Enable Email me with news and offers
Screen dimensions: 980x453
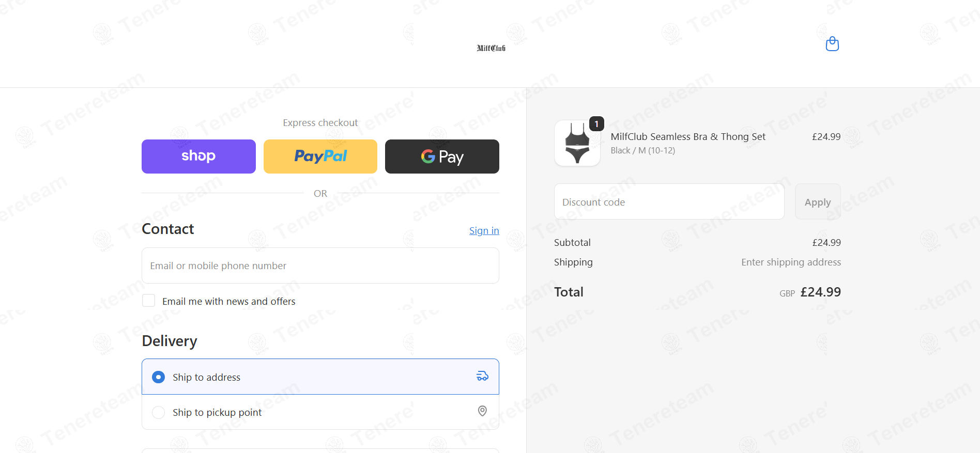[149, 301]
